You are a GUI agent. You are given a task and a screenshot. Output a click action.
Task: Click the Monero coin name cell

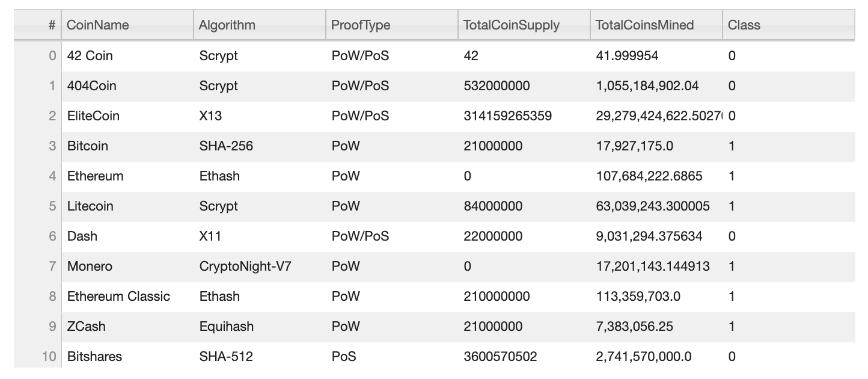[90, 266]
